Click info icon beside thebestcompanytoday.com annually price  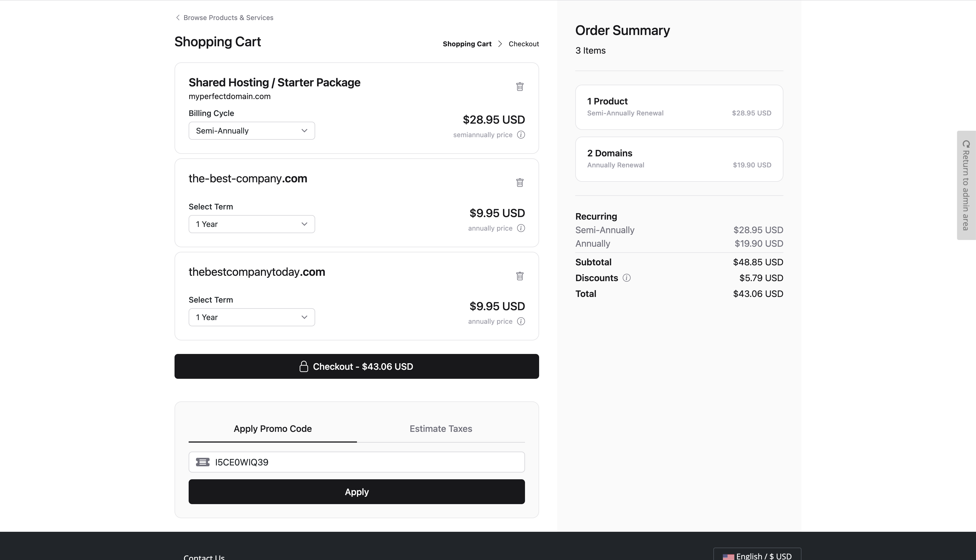(x=521, y=321)
